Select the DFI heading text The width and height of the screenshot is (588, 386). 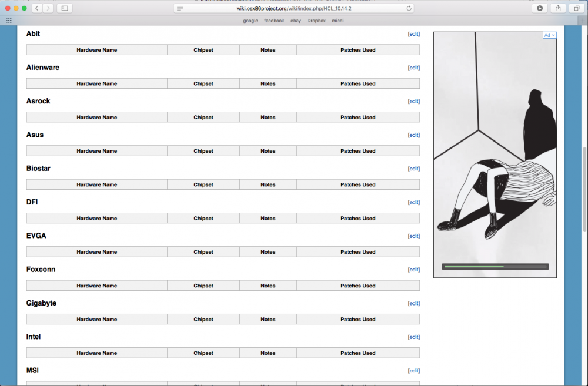coord(32,202)
